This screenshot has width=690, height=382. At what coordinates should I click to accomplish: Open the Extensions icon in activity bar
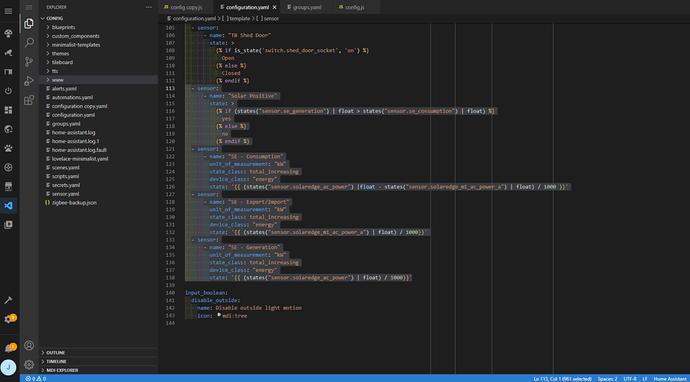click(29, 100)
